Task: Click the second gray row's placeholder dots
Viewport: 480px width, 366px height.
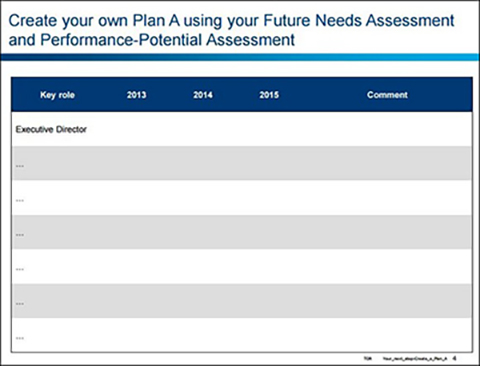Action: (x=20, y=235)
